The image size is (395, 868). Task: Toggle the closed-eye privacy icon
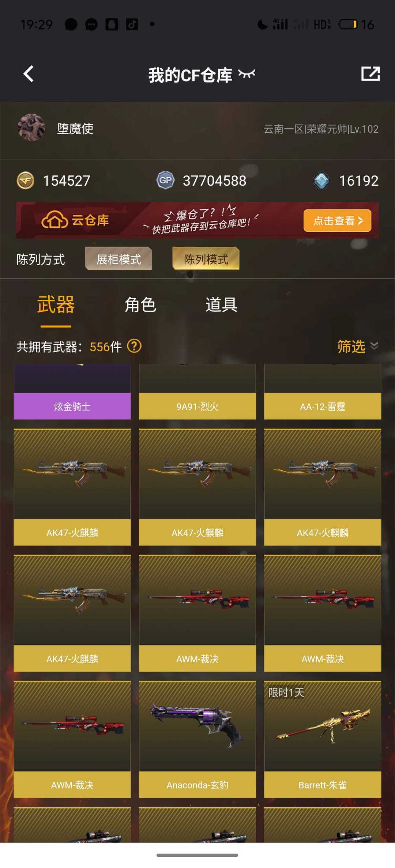(x=247, y=74)
